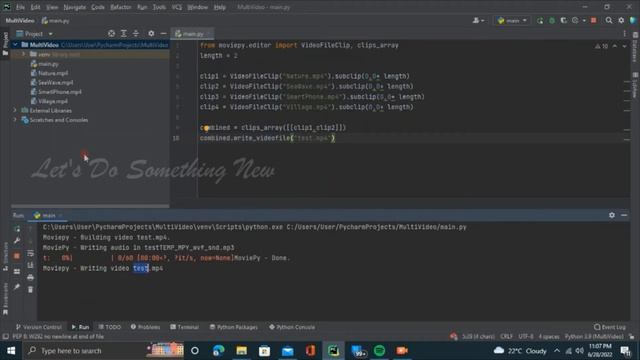
Task: Expand Scratches and Consoles node
Action: [16, 120]
